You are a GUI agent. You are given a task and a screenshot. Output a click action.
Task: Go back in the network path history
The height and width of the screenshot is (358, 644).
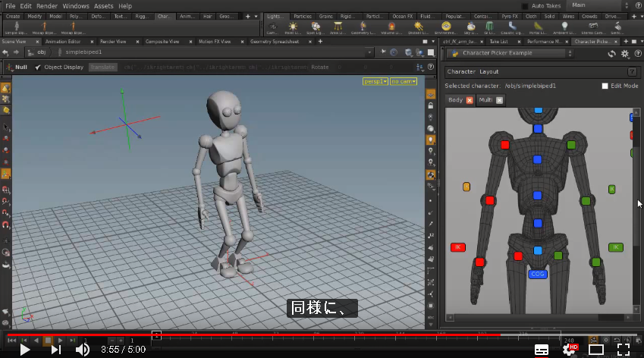pyautogui.click(x=5, y=52)
